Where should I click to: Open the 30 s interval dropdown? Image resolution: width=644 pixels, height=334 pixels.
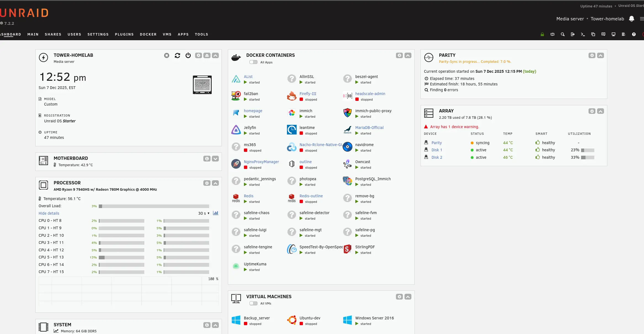coord(204,213)
